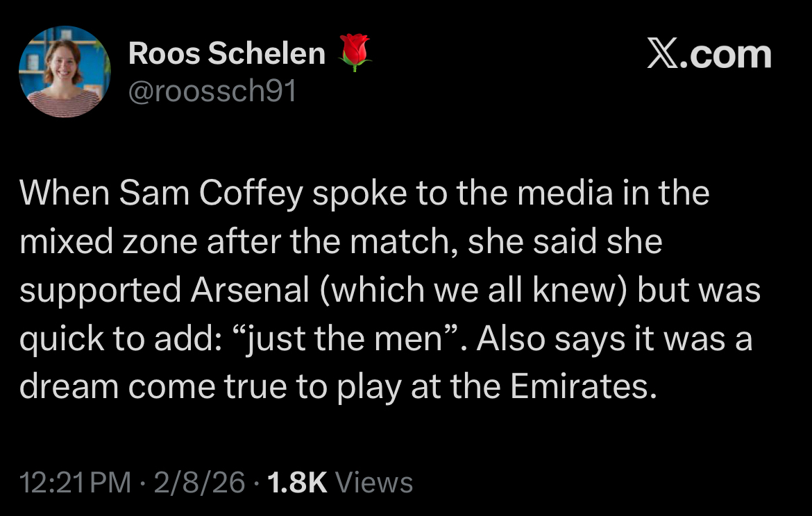Click the name "Sam Coffey" in the post
Screen dimensions: 812x516
(x=211, y=194)
